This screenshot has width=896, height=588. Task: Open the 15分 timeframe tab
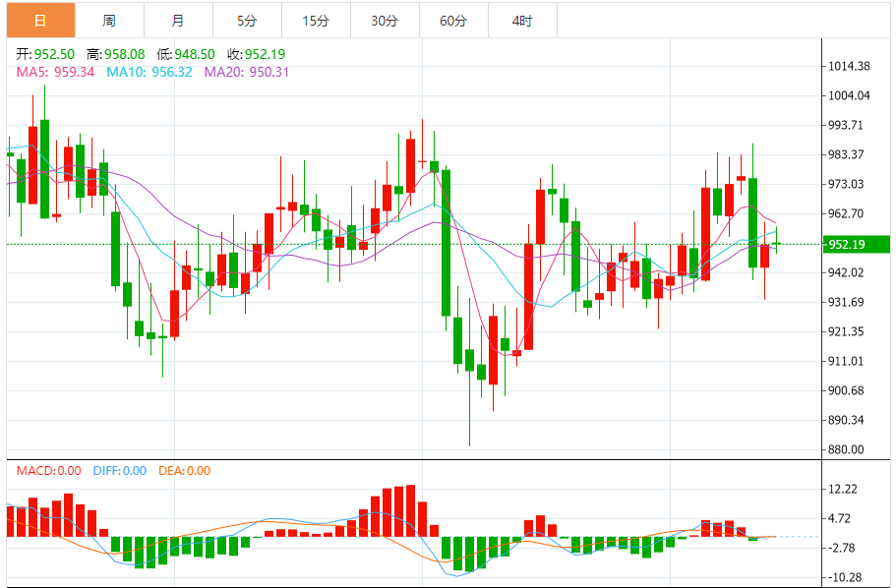(x=316, y=21)
